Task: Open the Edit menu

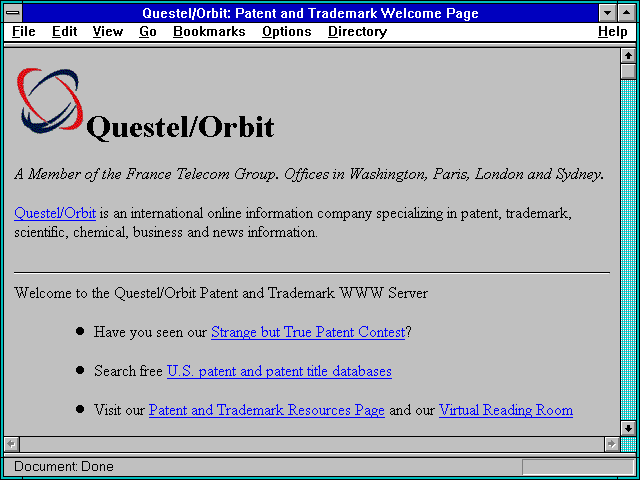Action: (64, 32)
